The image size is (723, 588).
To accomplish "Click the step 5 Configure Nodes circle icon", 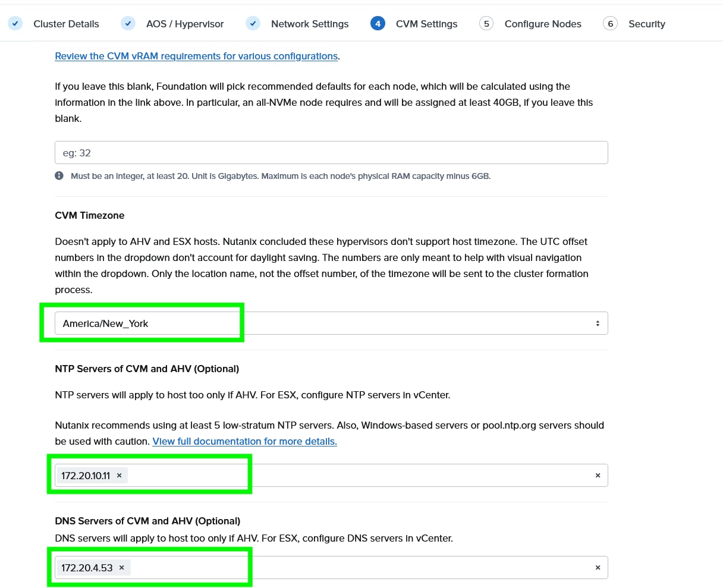I will 486,24.
